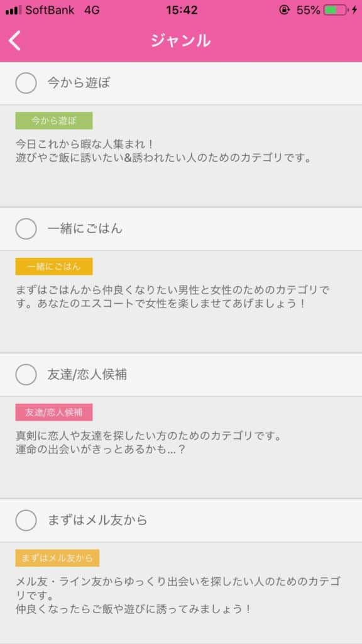Select the 一緒にごはん radio button
Viewport: 362px width, 644px height.
pyautogui.click(x=26, y=230)
